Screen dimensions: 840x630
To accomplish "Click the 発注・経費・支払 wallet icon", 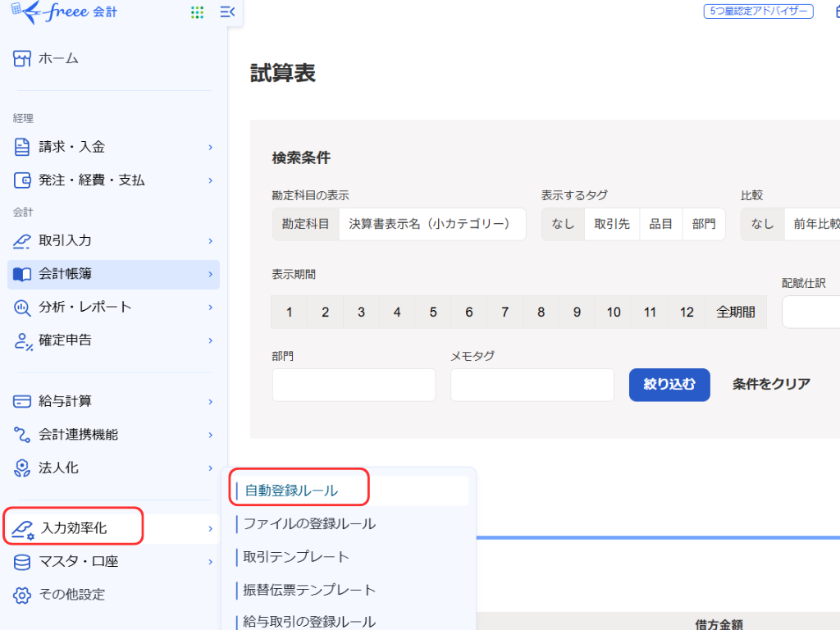I will pos(22,180).
